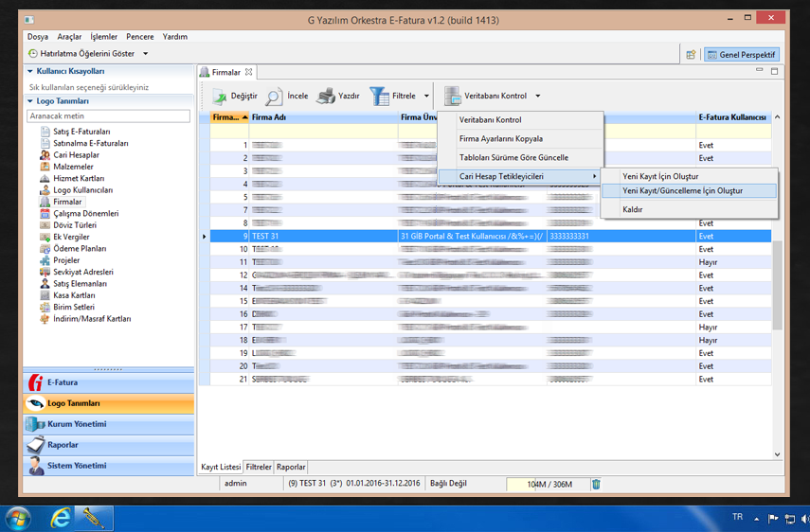Click the Ek Vergiler icon
This screenshot has width=810, height=532.
click(45, 237)
